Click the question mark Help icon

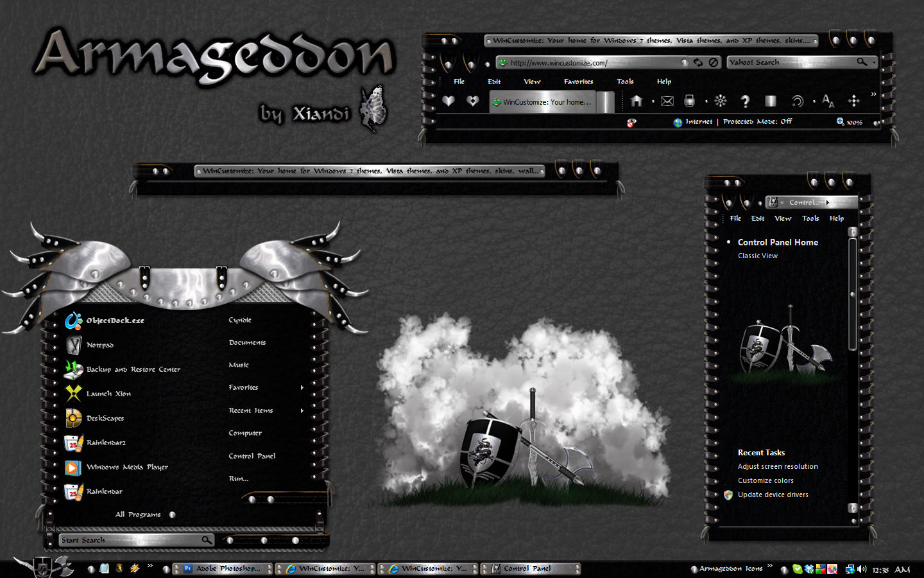coord(745,101)
